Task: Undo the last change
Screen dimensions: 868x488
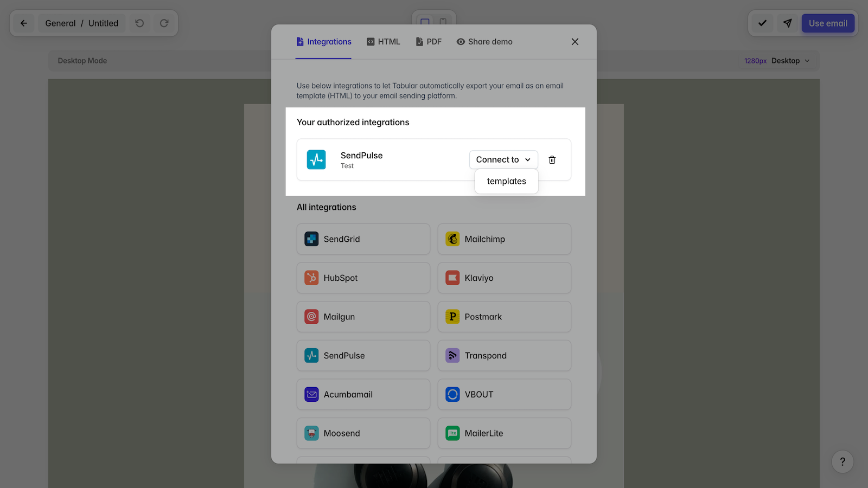Action: click(x=139, y=23)
